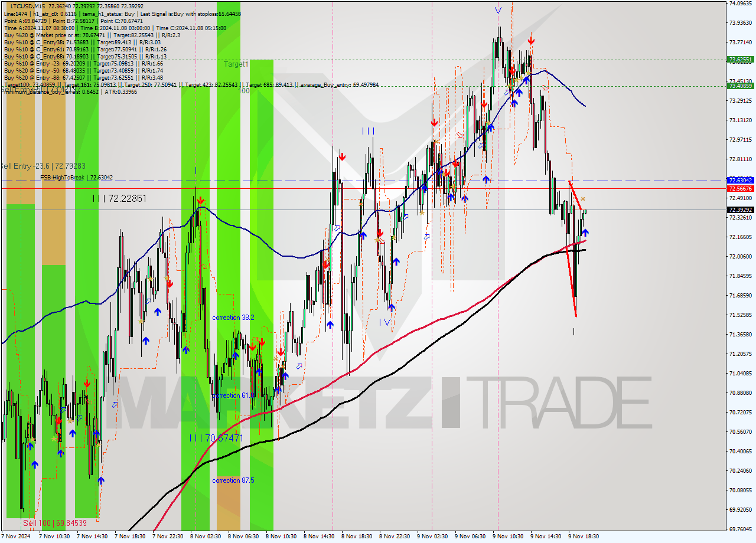Click the 9 Nov 06:30 time label
Image resolution: width=756 pixels, height=543 pixels.
pos(470,537)
